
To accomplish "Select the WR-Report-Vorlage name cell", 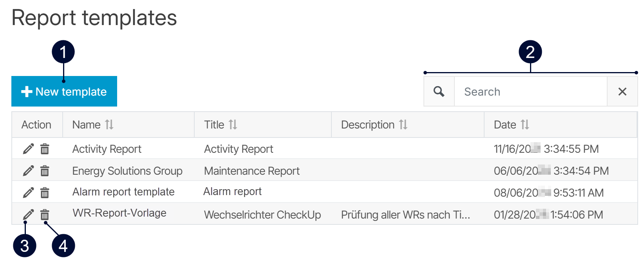I will pyautogui.click(x=119, y=213).
